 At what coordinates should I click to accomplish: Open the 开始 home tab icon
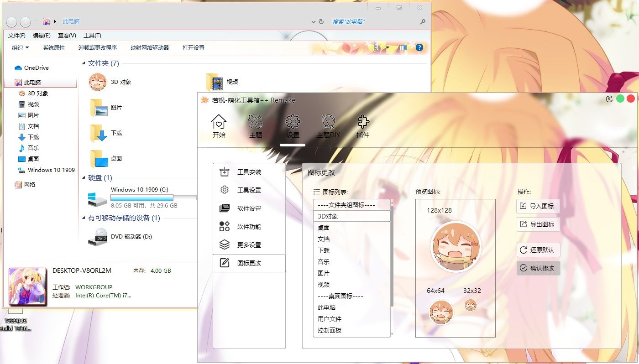click(x=219, y=126)
